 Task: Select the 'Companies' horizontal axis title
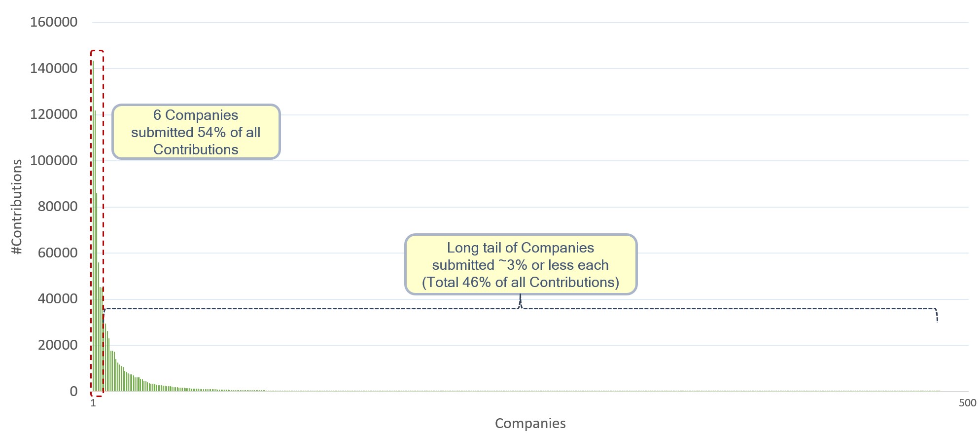(530, 424)
